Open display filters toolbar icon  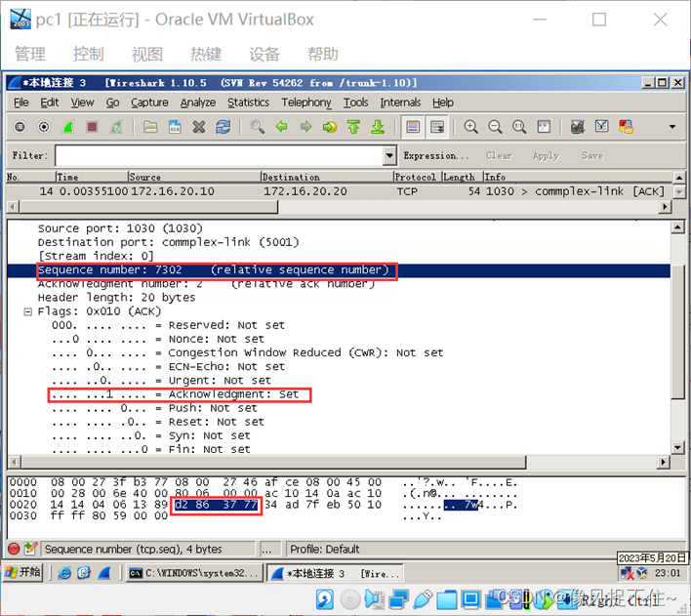click(601, 127)
